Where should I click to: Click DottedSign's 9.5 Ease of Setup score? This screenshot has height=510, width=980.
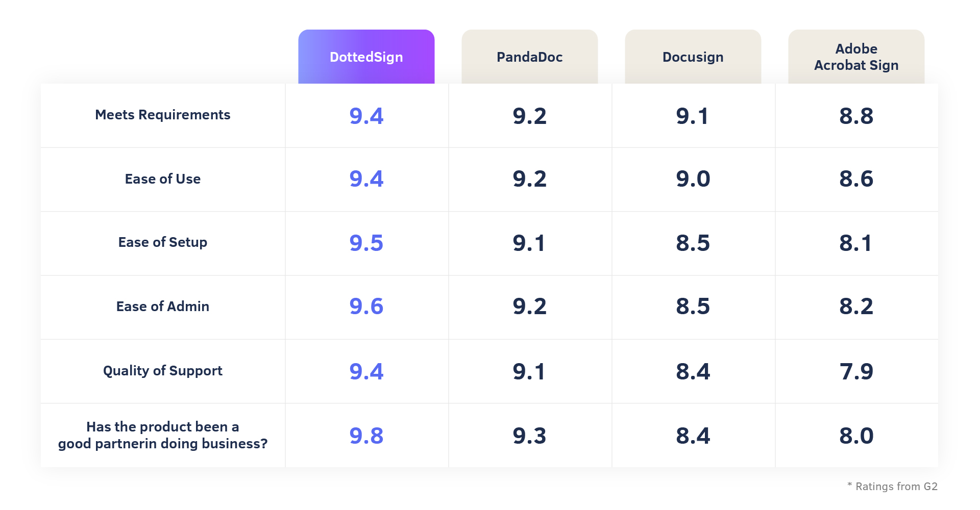[366, 243]
